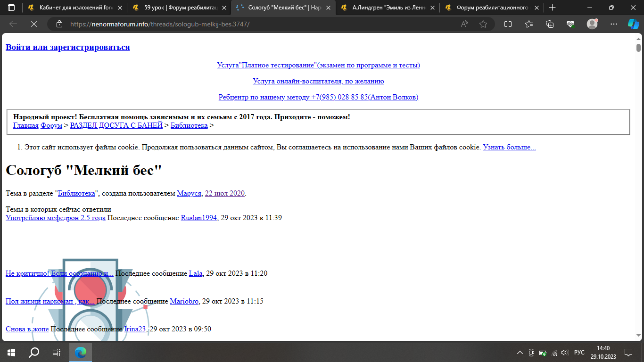The width and height of the screenshot is (644, 362).
Task: Click 'Войти или зарегистрироваться' link
Action: coord(67,47)
